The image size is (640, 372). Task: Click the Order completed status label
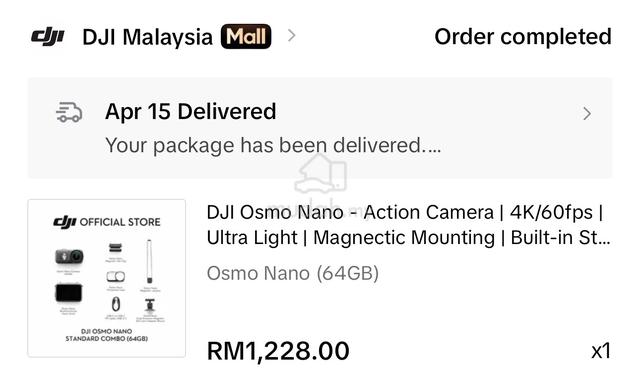(x=523, y=37)
